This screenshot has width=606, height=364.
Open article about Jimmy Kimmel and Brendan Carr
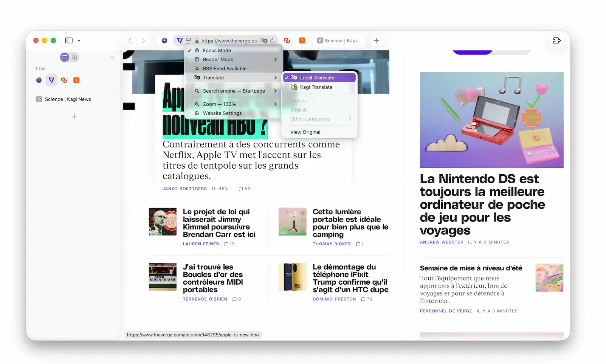click(219, 223)
